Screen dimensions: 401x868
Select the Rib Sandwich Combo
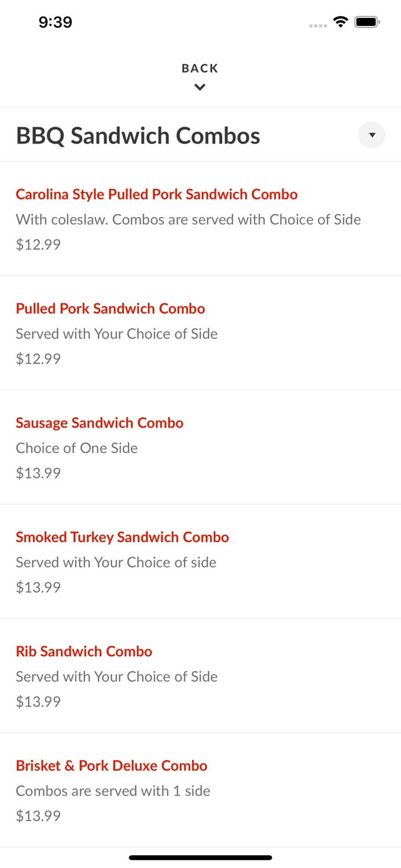pos(84,652)
